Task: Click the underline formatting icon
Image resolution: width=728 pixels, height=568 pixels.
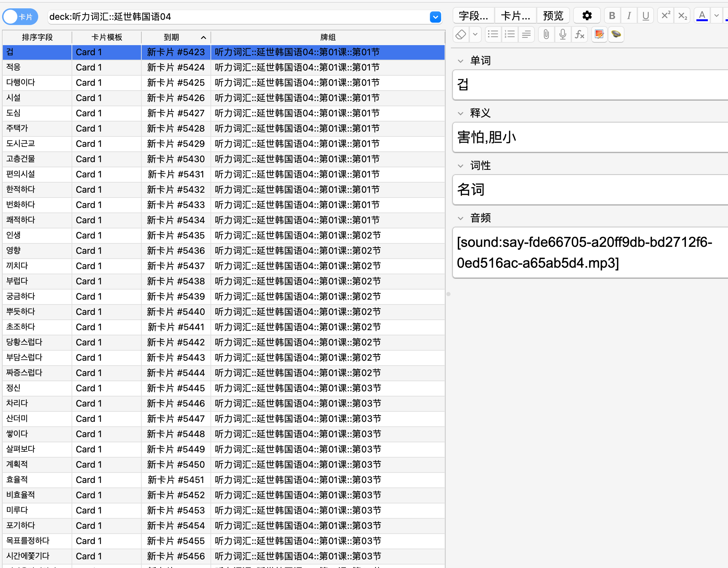Action: point(646,16)
